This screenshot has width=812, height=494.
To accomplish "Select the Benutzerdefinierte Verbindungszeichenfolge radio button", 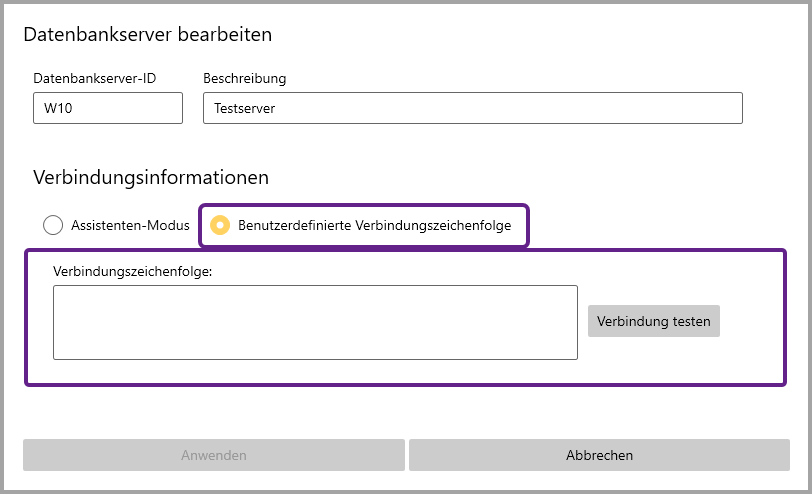I will [219, 225].
